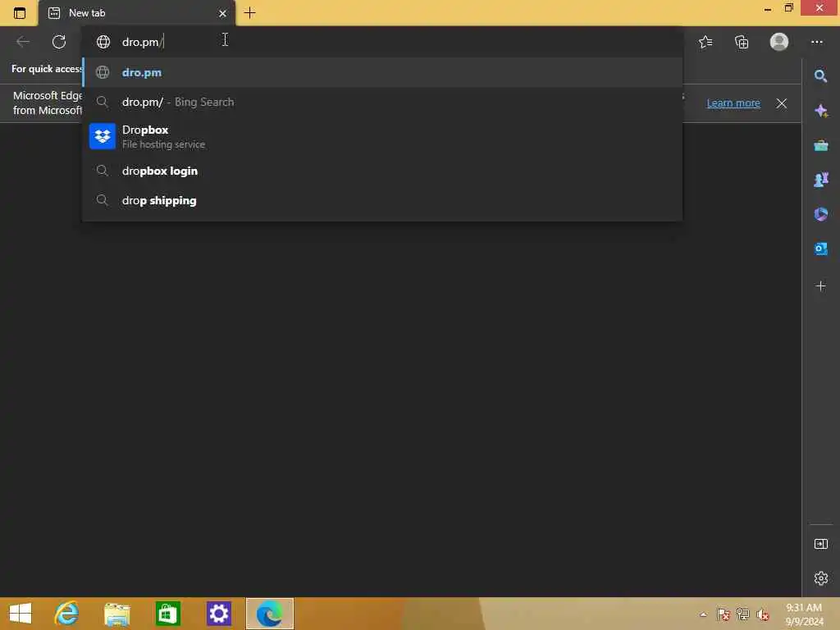Select dro.pm/ Bing Search suggestion
The image size is (840, 630).
[x=382, y=102]
